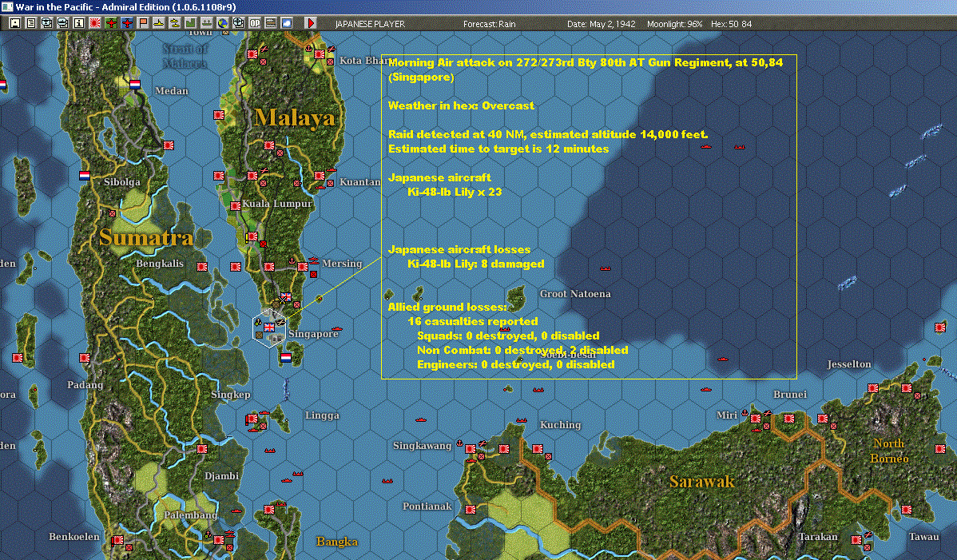Click the 'Bangka' island label
This screenshot has width=957, height=560.
(x=337, y=541)
